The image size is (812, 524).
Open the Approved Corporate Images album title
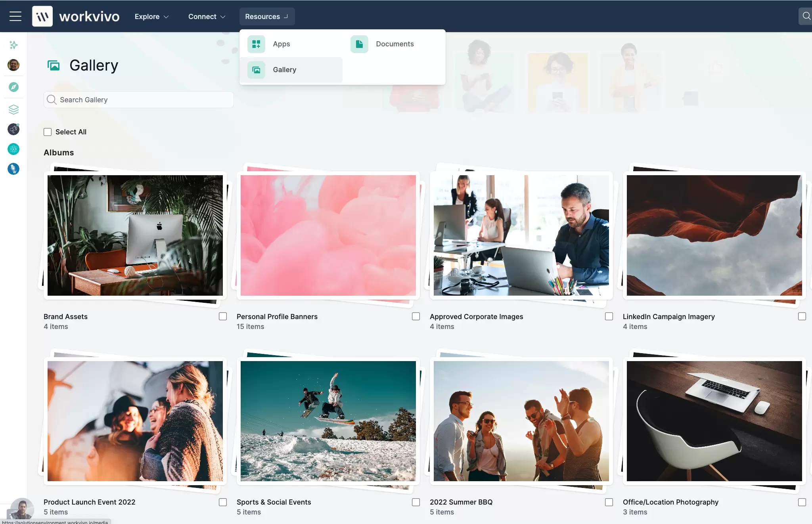pos(476,317)
